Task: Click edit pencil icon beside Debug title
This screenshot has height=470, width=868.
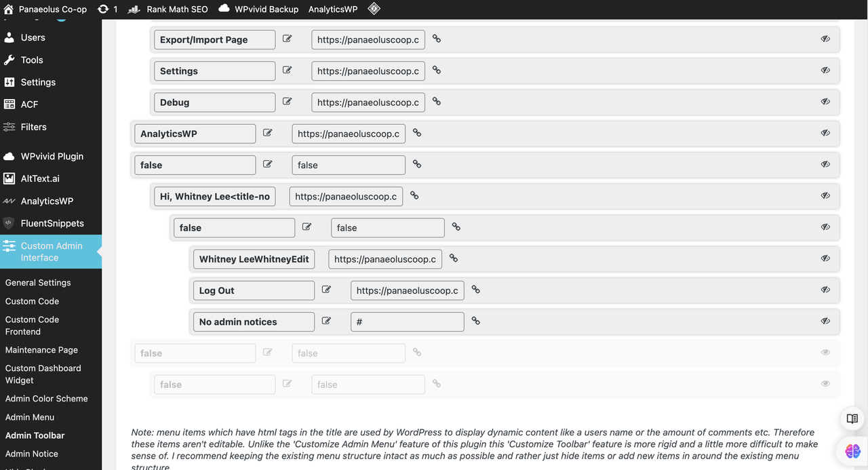Action: 287,102
